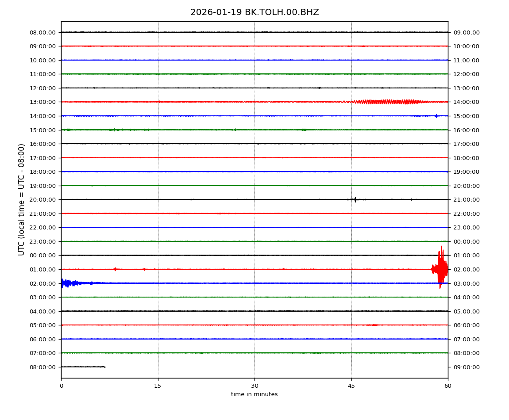Click the right-axis 06:00:00 time label
The height and width of the screenshot is (420, 509).
coord(467,325)
